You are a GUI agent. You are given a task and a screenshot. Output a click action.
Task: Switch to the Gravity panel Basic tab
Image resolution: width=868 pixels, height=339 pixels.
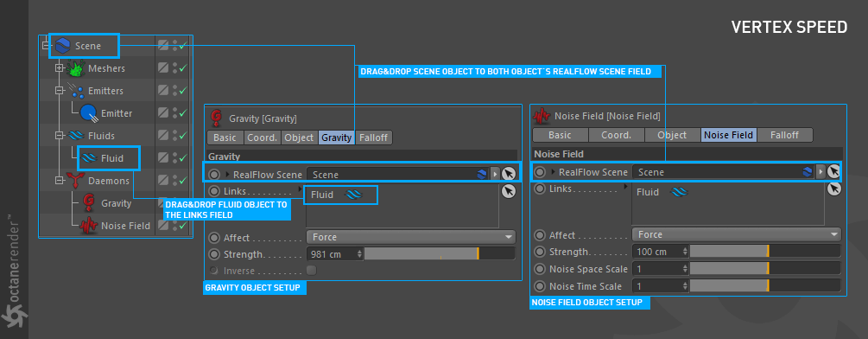225,138
